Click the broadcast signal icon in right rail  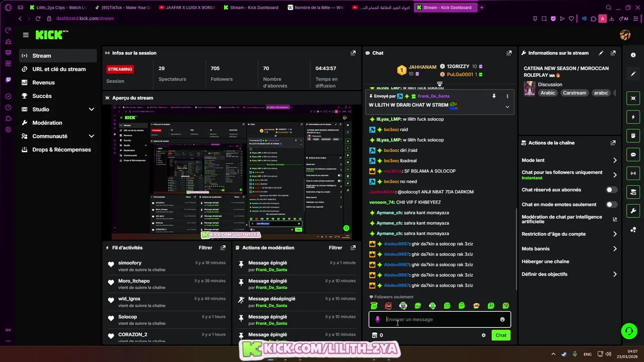pos(633,173)
